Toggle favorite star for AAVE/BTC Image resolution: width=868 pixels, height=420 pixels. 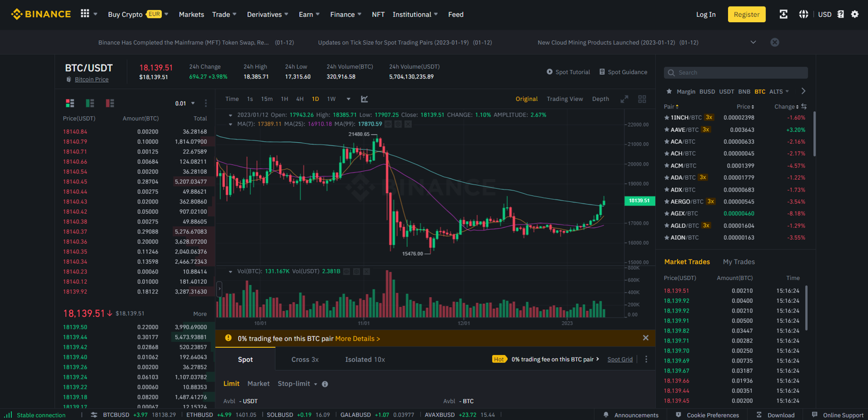pos(667,130)
